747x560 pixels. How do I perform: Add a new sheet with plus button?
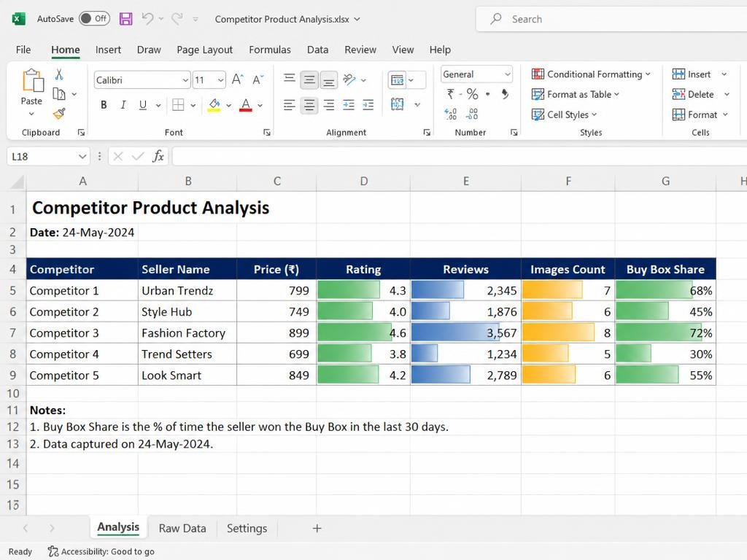(317, 528)
